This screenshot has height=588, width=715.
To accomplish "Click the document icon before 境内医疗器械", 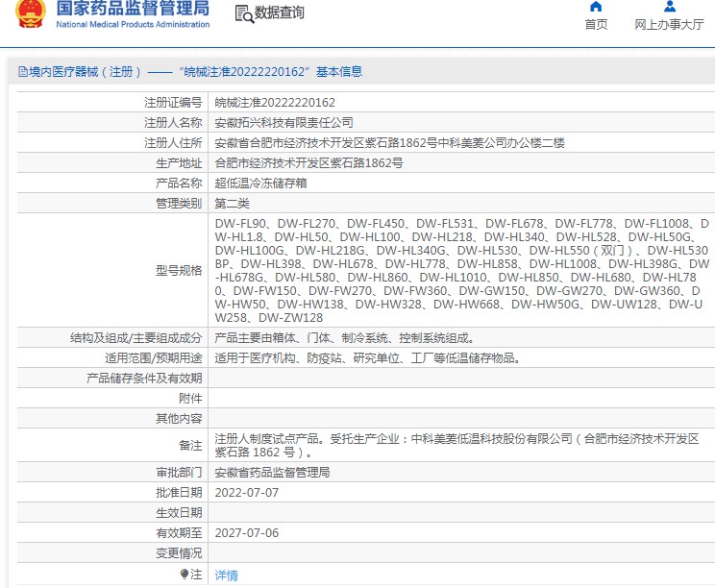I will 22,71.
